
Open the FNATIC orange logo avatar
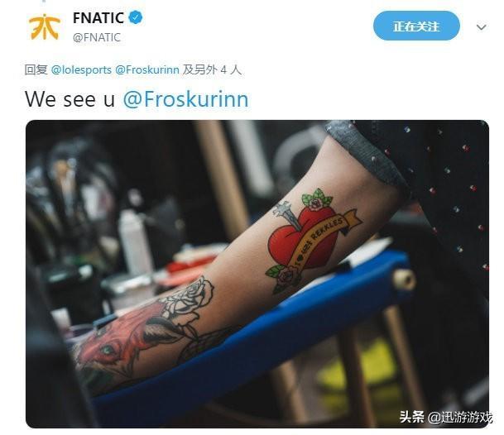44,26
